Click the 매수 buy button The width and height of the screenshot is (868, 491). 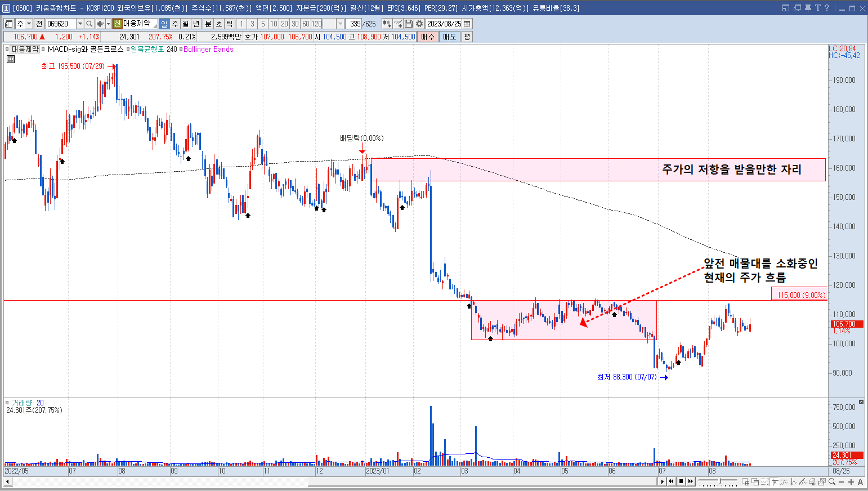(x=428, y=37)
